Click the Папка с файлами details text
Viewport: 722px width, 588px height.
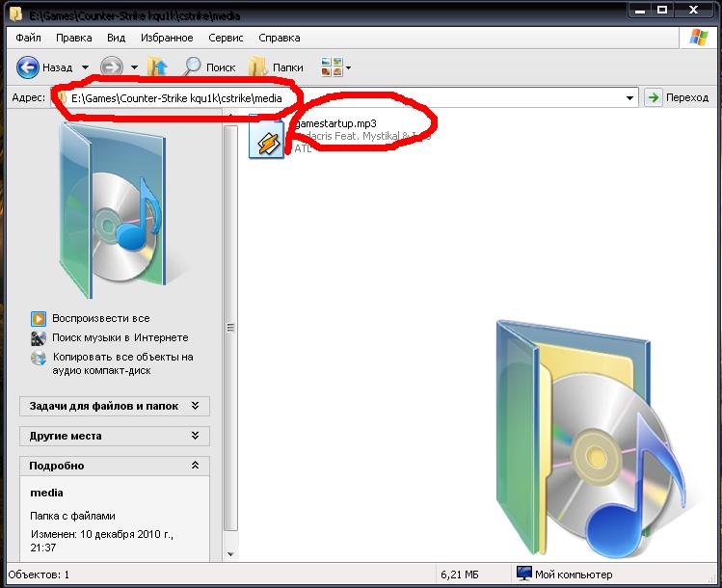tap(72, 516)
